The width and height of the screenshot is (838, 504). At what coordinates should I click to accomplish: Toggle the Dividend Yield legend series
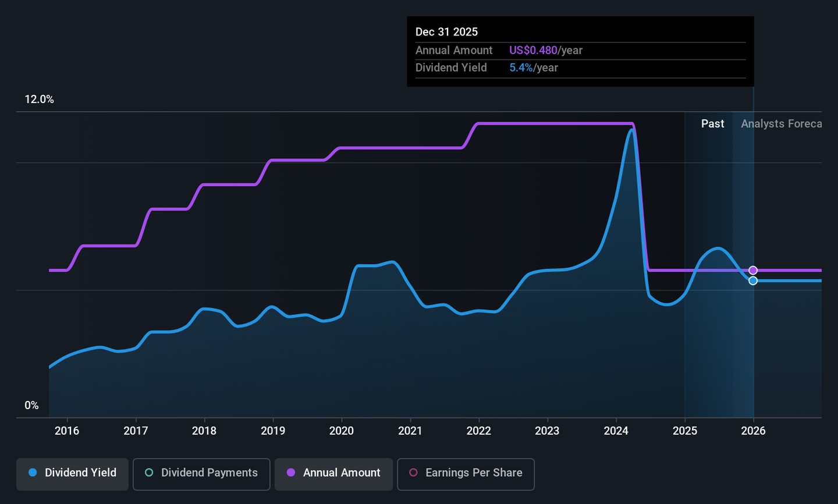pyautogui.click(x=72, y=474)
